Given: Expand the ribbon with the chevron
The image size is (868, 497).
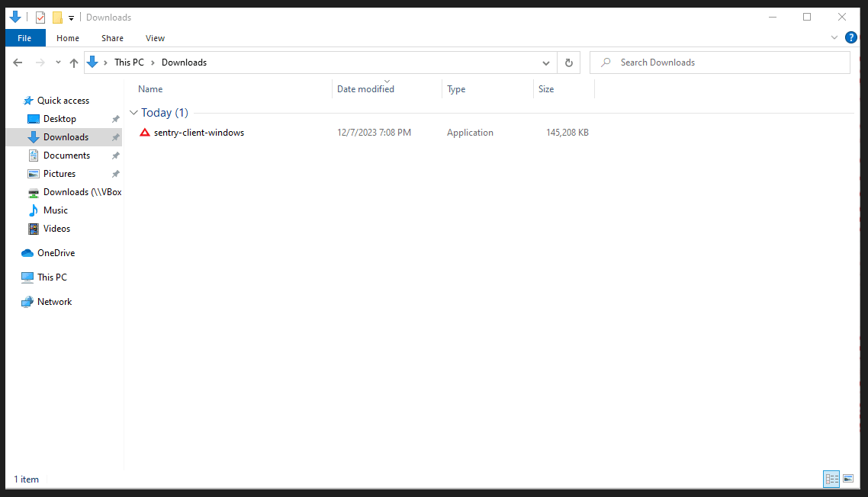Looking at the screenshot, I should click(x=834, y=37).
